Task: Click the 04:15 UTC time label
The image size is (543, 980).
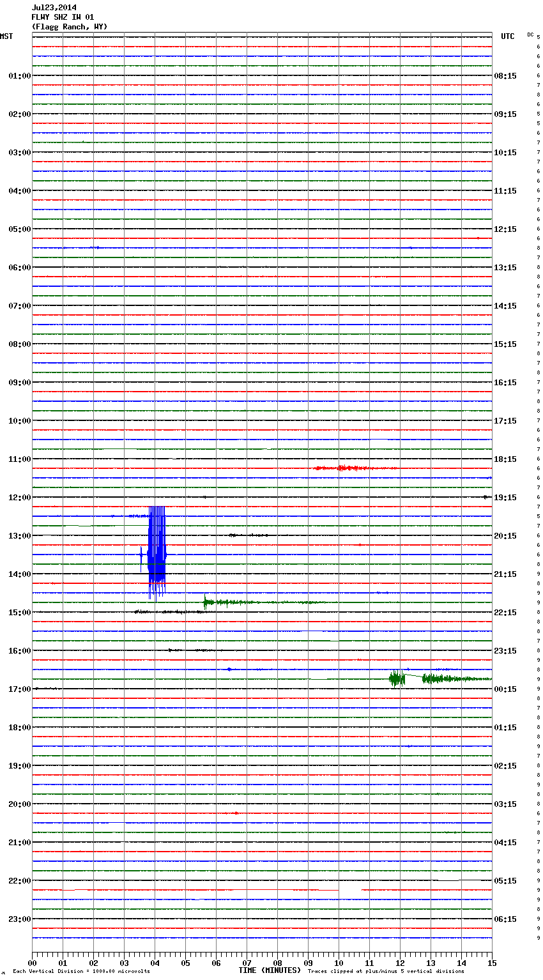Action: click(505, 843)
